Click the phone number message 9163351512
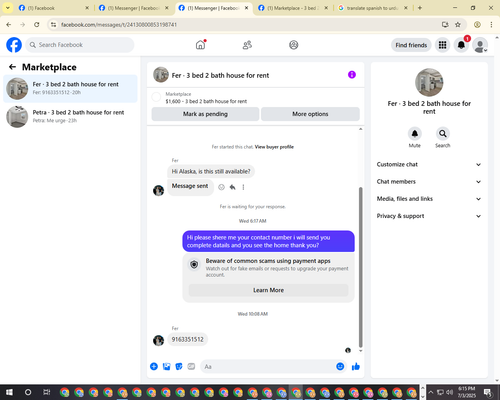 pyautogui.click(x=187, y=339)
